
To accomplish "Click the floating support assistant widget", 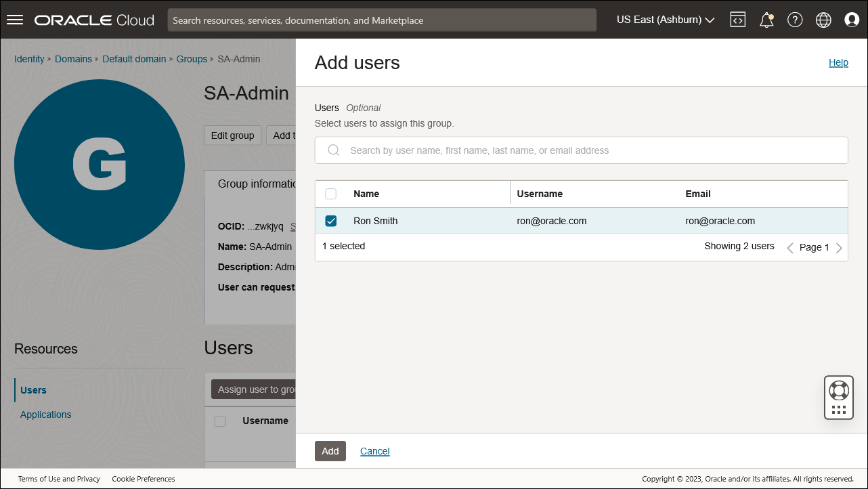I will 838,397.
